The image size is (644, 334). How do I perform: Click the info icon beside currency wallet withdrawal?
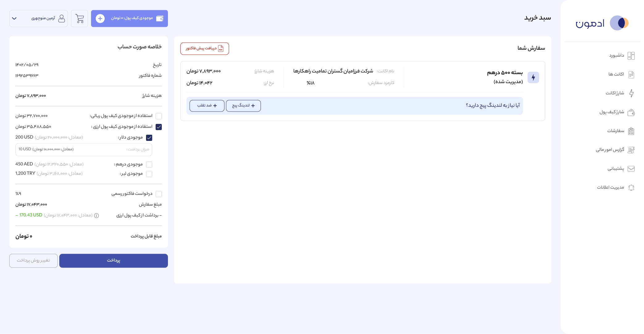(x=96, y=216)
